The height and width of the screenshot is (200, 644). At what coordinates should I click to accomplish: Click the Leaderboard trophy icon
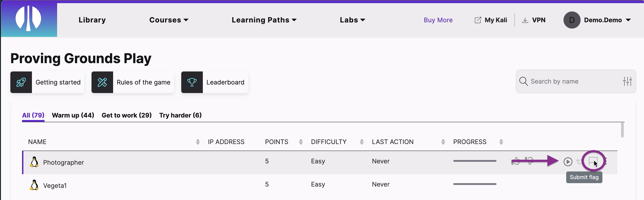[x=192, y=82]
